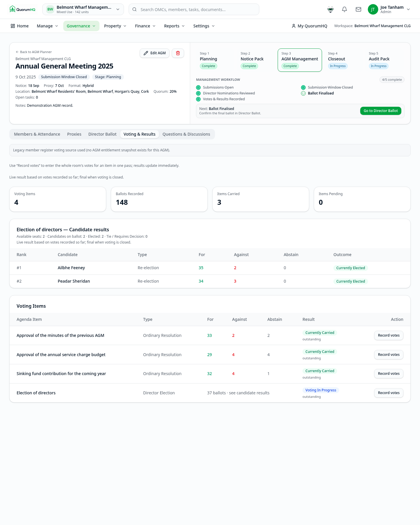Click Go to Director Ballot button
The height and width of the screenshot is (525, 420).
coord(381,111)
